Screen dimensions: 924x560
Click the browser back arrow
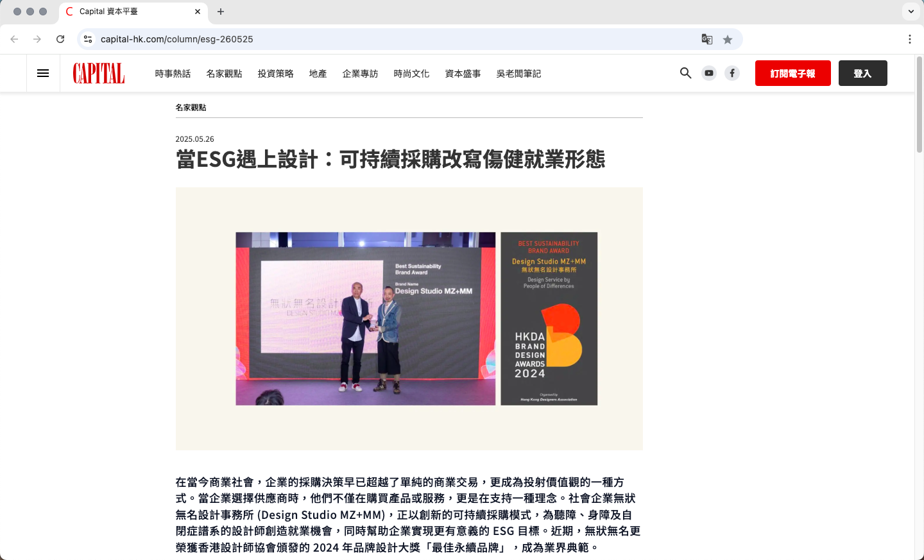tap(14, 39)
